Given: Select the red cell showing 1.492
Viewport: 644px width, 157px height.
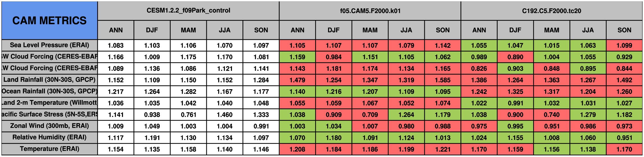Looking at the screenshot, I should click(x=624, y=80).
